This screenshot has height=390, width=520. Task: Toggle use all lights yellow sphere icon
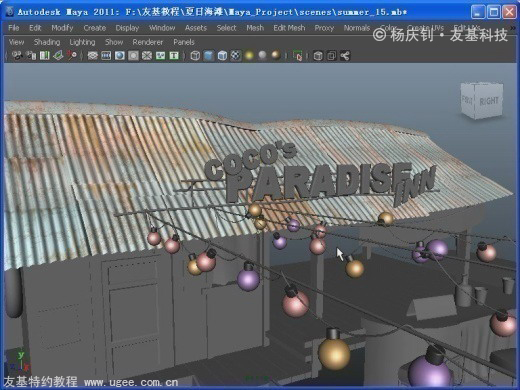(x=249, y=55)
